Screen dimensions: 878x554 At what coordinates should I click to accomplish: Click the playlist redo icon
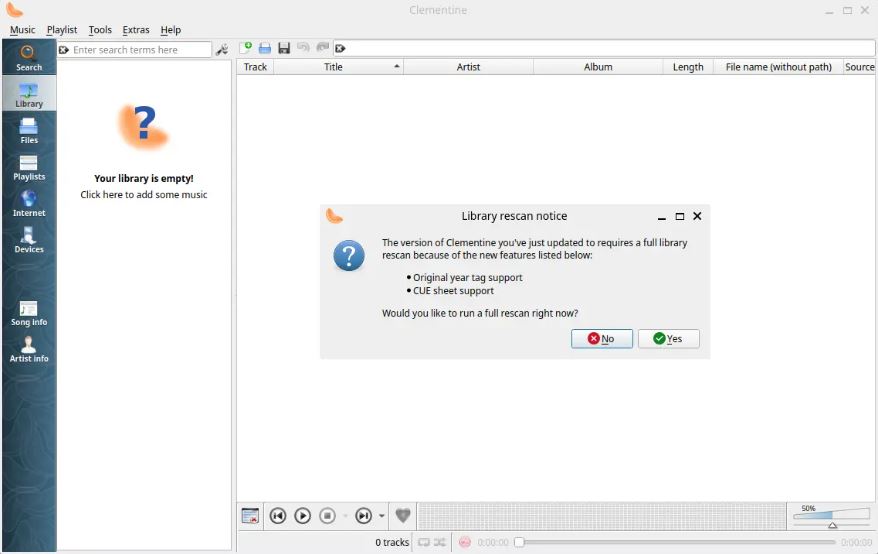click(x=323, y=48)
